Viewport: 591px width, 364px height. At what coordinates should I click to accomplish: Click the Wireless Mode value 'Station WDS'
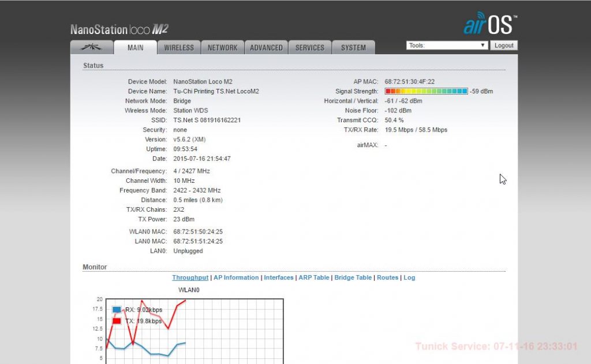pos(190,110)
